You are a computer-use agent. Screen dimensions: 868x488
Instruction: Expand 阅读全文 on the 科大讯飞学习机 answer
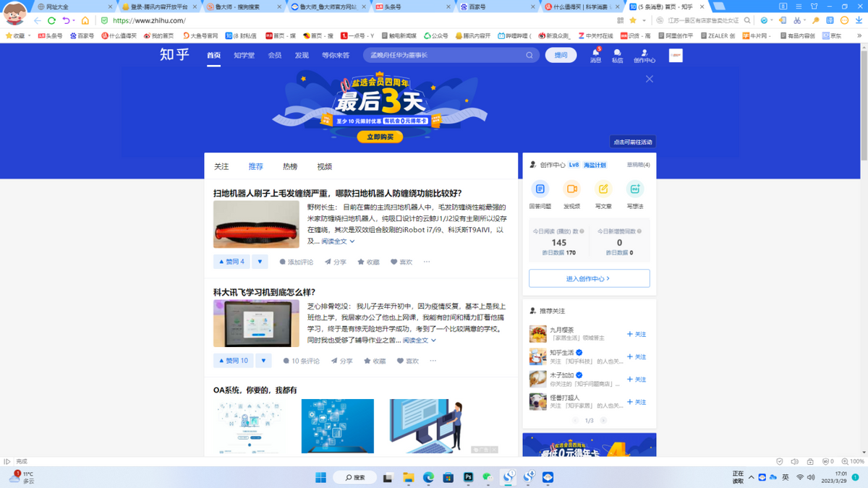(x=419, y=340)
